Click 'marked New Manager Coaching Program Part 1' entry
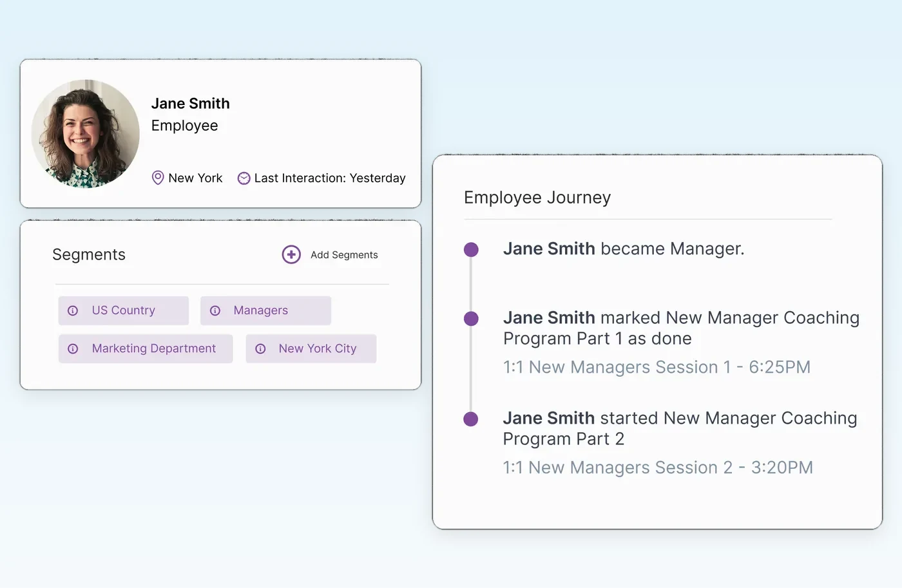Image resolution: width=902 pixels, height=588 pixels. coord(681,328)
